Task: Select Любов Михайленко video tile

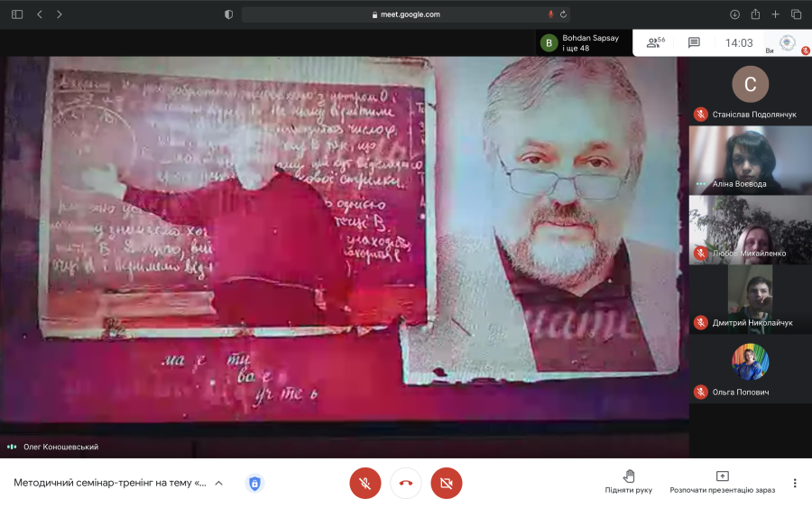Action: [x=751, y=229]
